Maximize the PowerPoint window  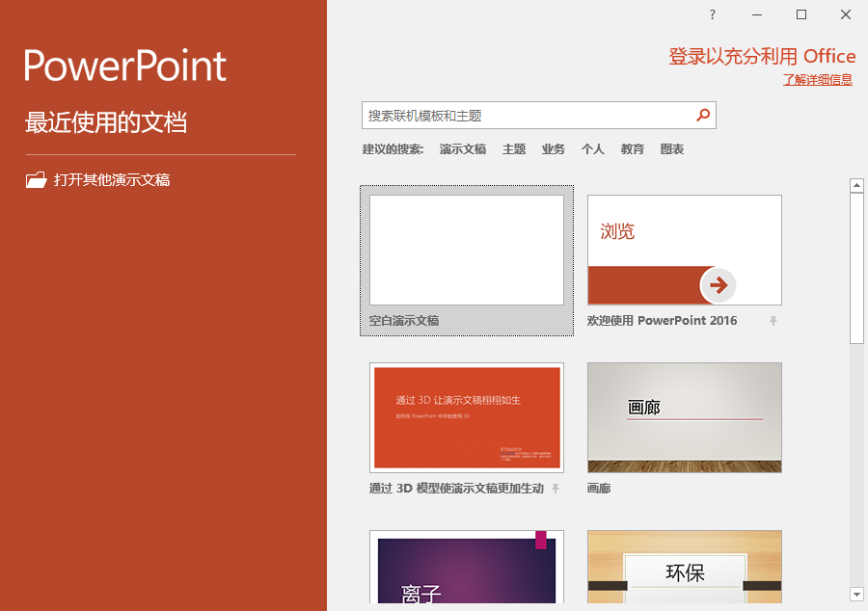(x=801, y=14)
